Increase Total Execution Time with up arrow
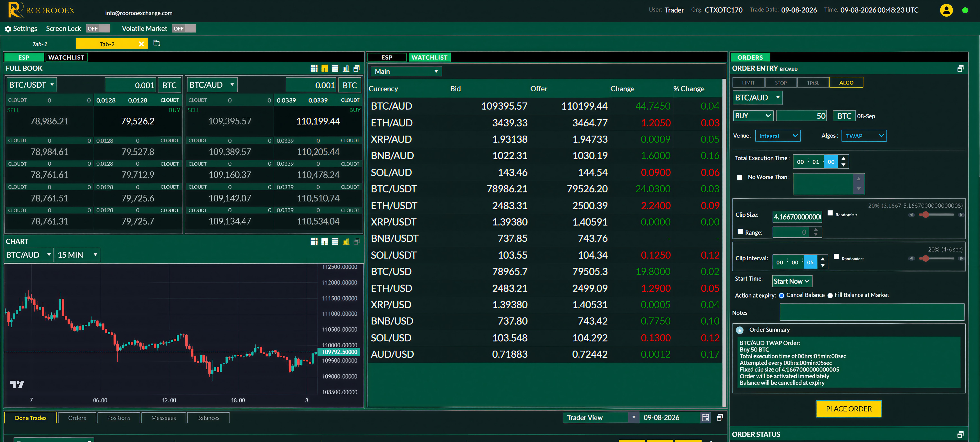 [843, 158]
